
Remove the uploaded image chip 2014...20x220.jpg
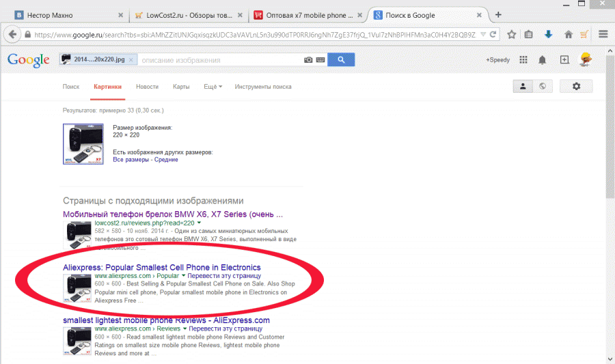(x=131, y=59)
